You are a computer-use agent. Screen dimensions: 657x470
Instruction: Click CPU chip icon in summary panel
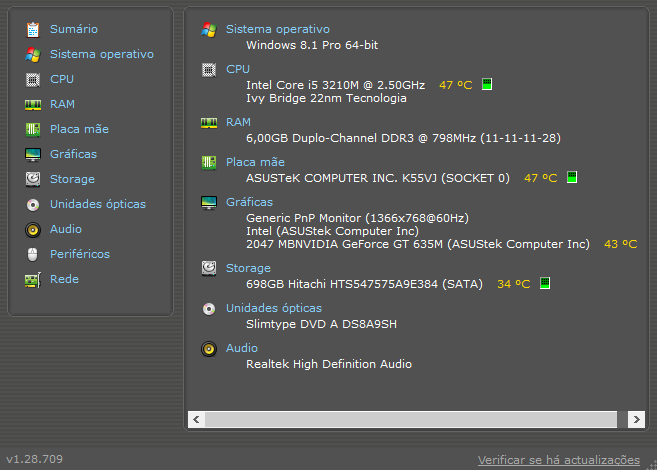(209, 70)
